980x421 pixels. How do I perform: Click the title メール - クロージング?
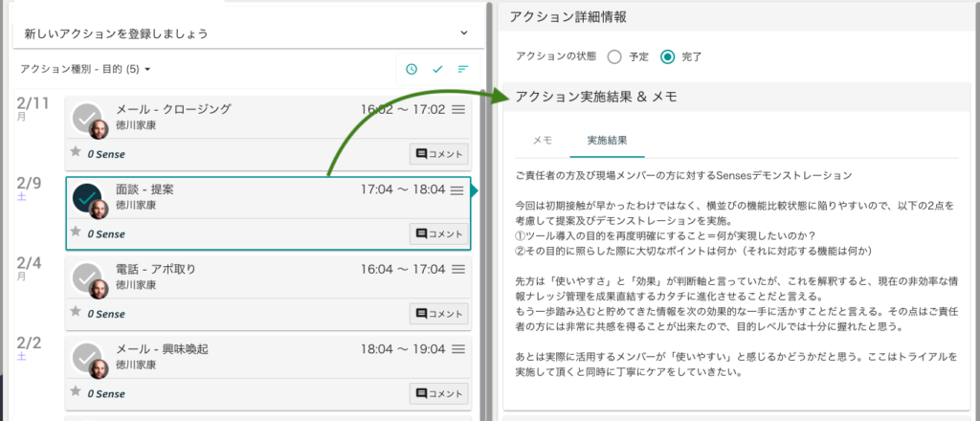pos(174,110)
